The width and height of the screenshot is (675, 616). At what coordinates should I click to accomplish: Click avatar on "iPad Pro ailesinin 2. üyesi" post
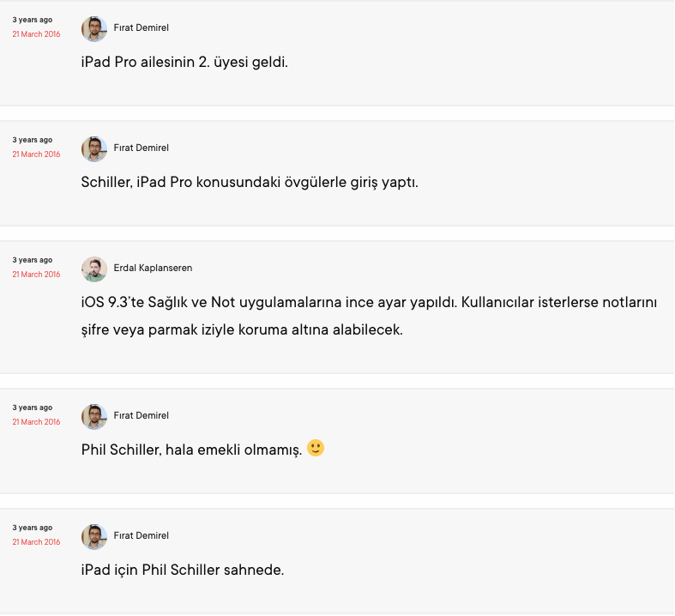tap(94, 28)
